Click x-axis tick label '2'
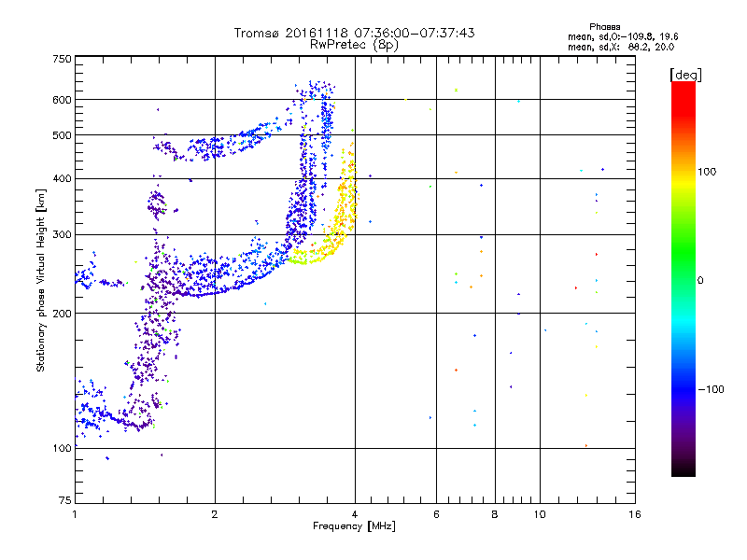The width and height of the screenshot is (747, 560). pos(215,514)
